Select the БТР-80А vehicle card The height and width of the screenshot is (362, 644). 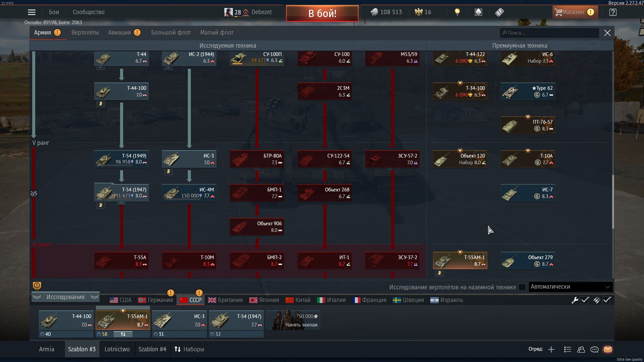(257, 159)
